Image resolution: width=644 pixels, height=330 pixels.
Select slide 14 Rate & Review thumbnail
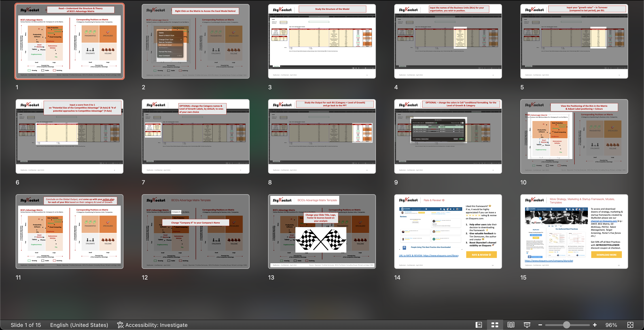(x=448, y=231)
